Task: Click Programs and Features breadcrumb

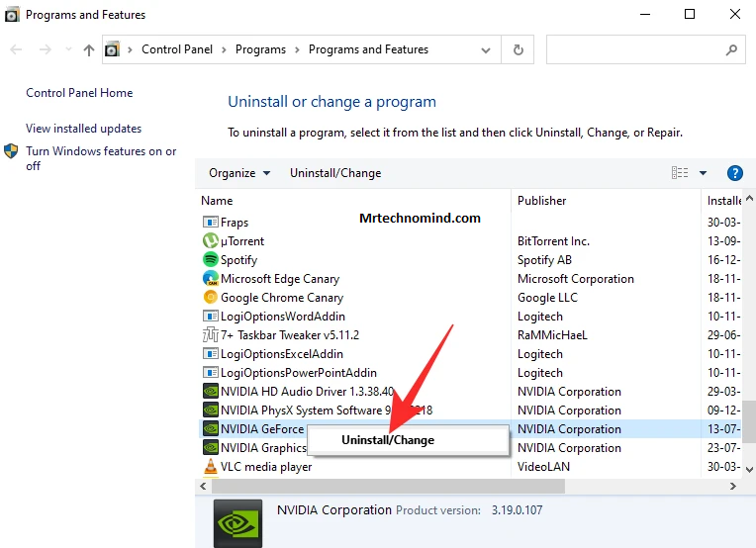Action: [x=368, y=49]
